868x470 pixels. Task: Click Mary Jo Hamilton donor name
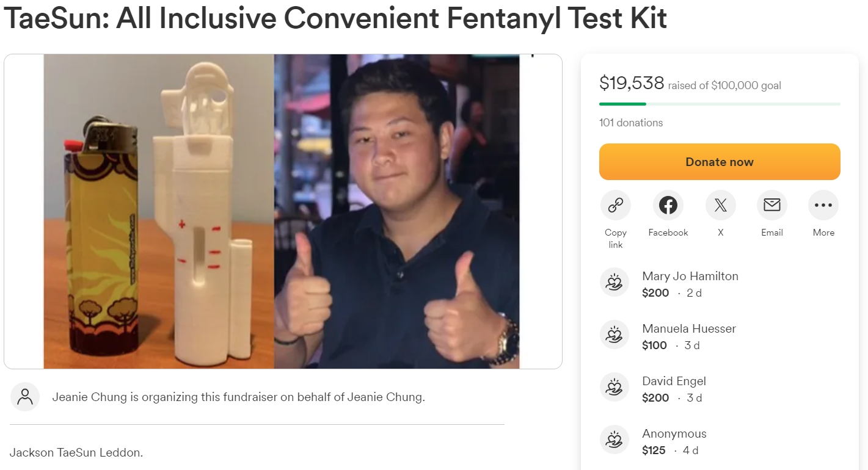point(690,276)
